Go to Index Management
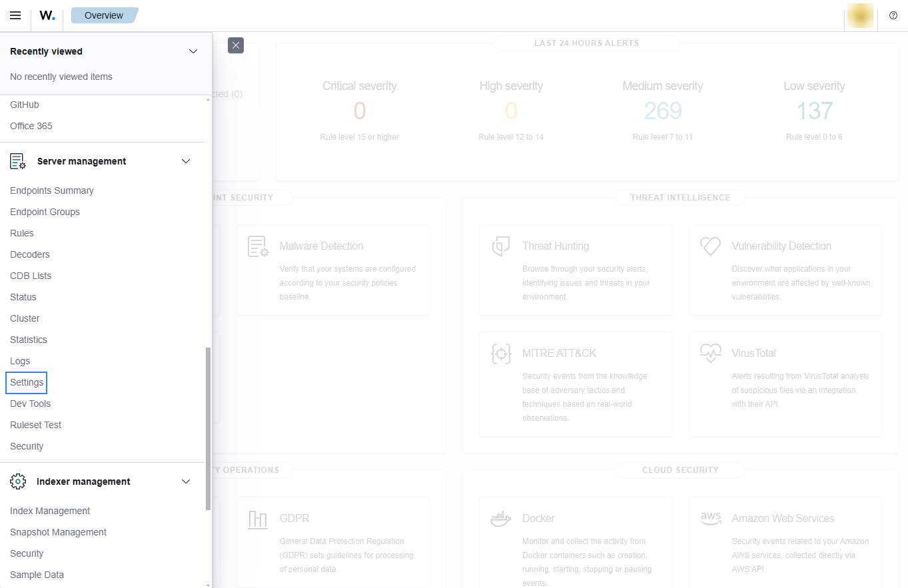 pyautogui.click(x=50, y=511)
